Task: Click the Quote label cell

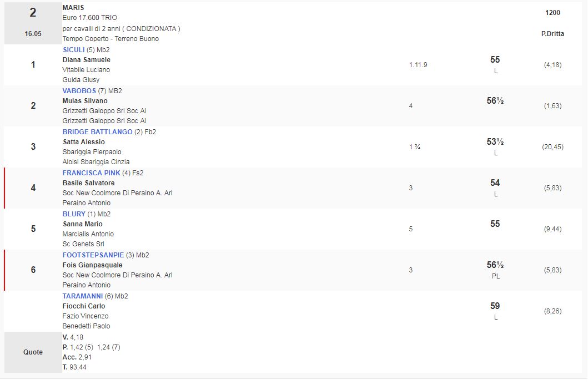Action: (x=33, y=352)
